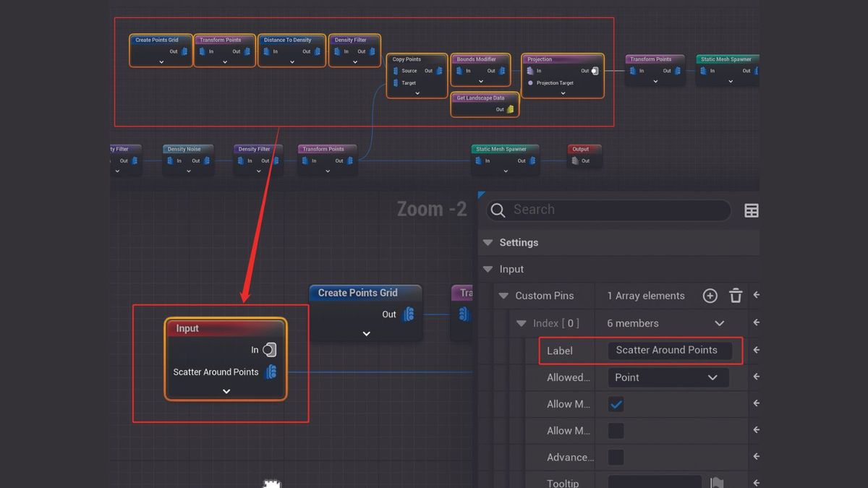Select the Scatter Around Points output pin
The image size is (868, 488).
click(271, 372)
